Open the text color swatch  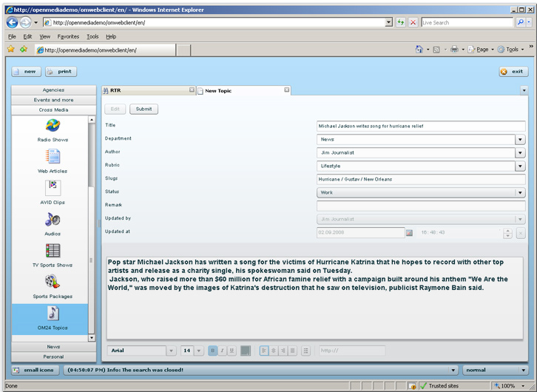(x=246, y=351)
